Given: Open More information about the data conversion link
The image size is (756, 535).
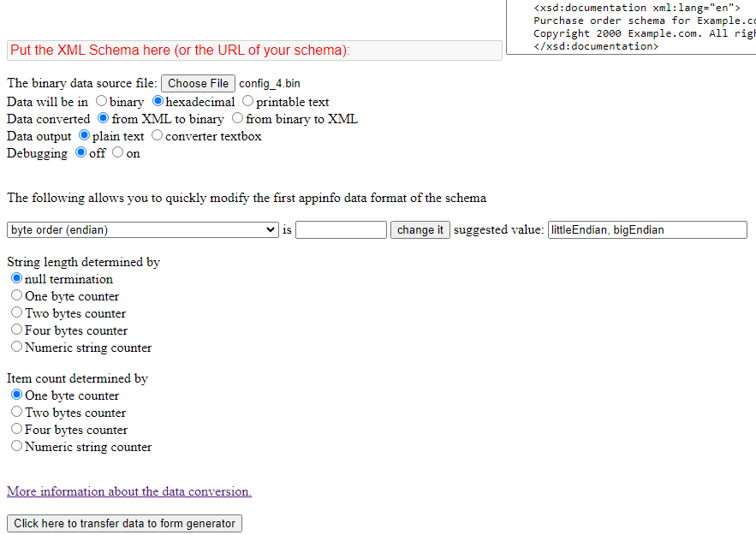Looking at the screenshot, I should click(x=129, y=491).
